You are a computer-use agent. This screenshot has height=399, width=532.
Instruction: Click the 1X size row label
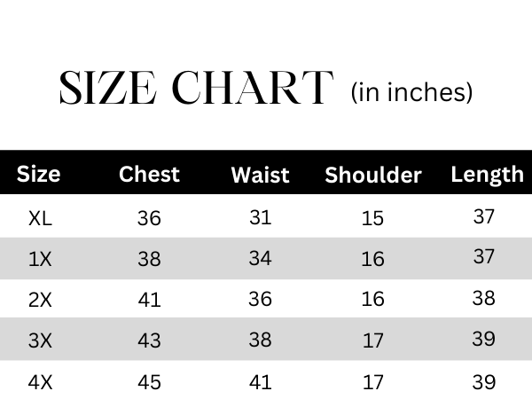point(41,259)
